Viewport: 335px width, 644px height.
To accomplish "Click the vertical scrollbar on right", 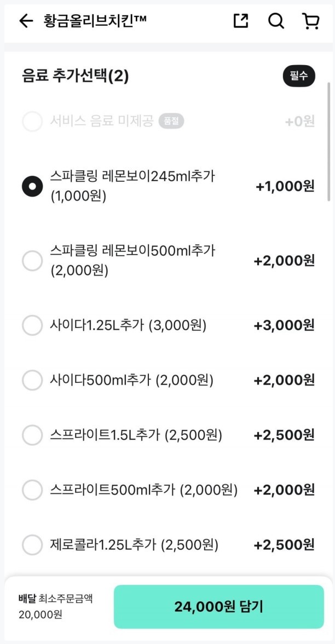I will tap(328, 142).
